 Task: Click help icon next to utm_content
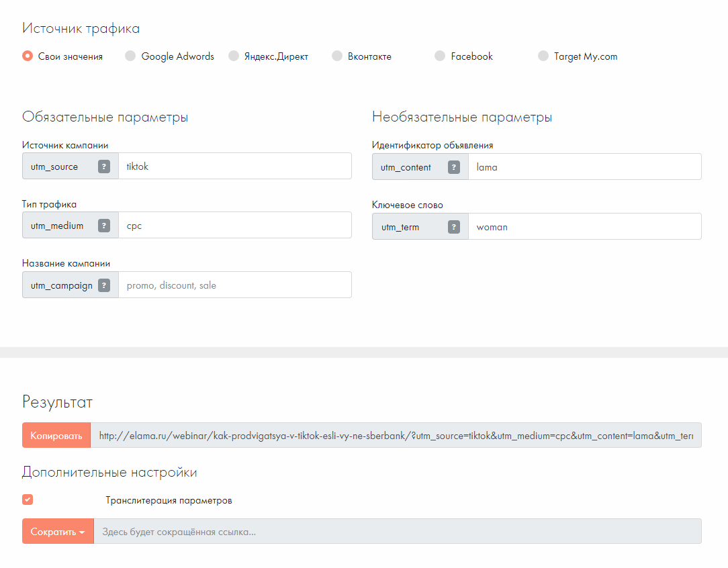coord(454,167)
